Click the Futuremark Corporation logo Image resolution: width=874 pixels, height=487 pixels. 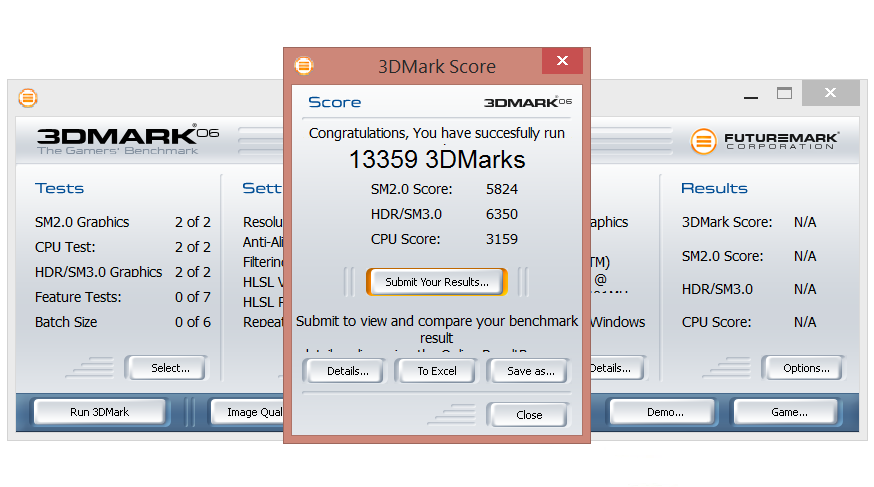click(765, 141)
